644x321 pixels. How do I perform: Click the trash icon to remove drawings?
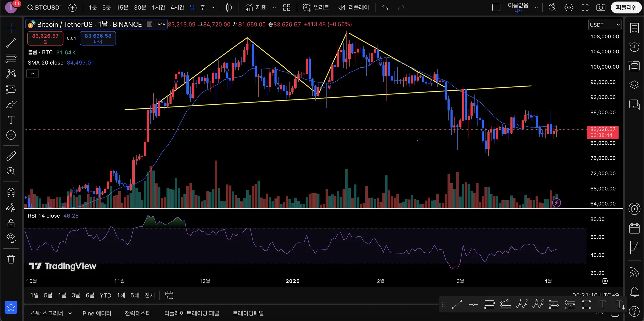point(11,259)
